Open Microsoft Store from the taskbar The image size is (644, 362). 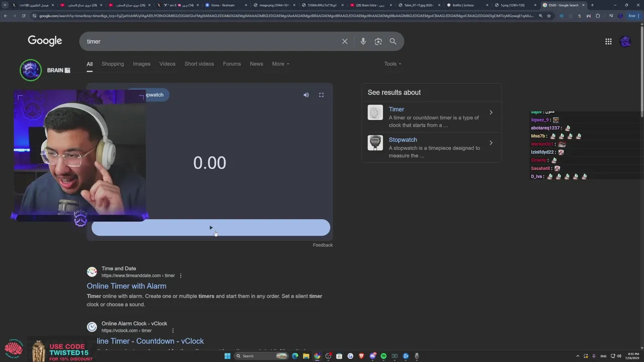coord(339,356)
